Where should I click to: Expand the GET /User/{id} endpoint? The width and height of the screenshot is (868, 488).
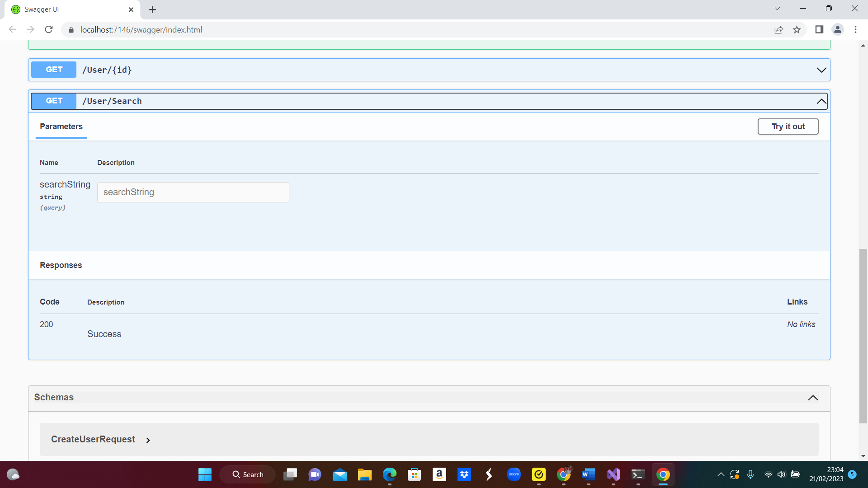pos(429,70)
